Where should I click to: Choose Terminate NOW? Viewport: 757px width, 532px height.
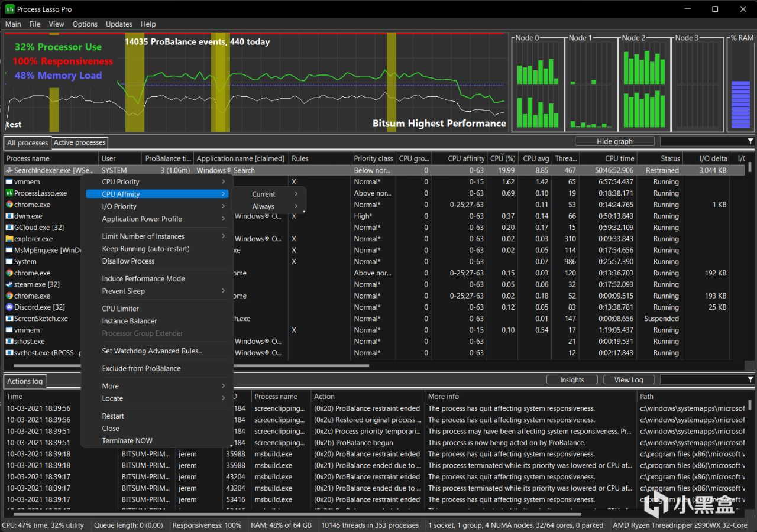(157, 441)
